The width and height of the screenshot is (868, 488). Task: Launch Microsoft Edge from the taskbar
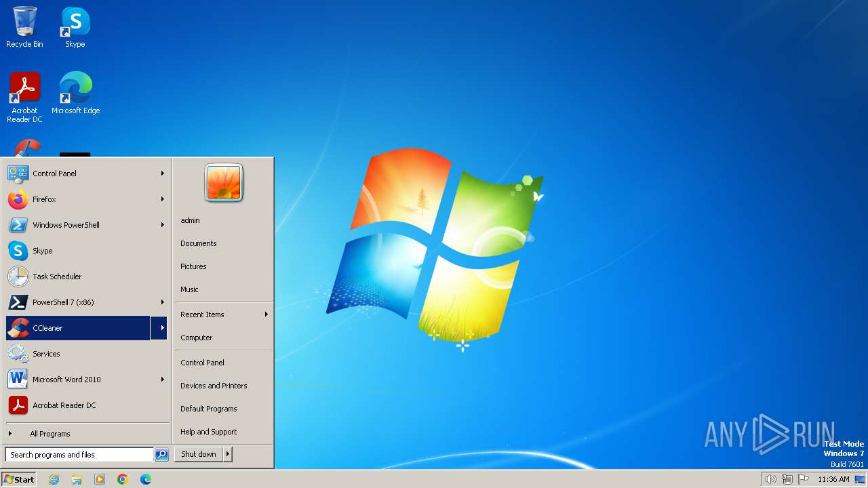[x=146, y=479]
